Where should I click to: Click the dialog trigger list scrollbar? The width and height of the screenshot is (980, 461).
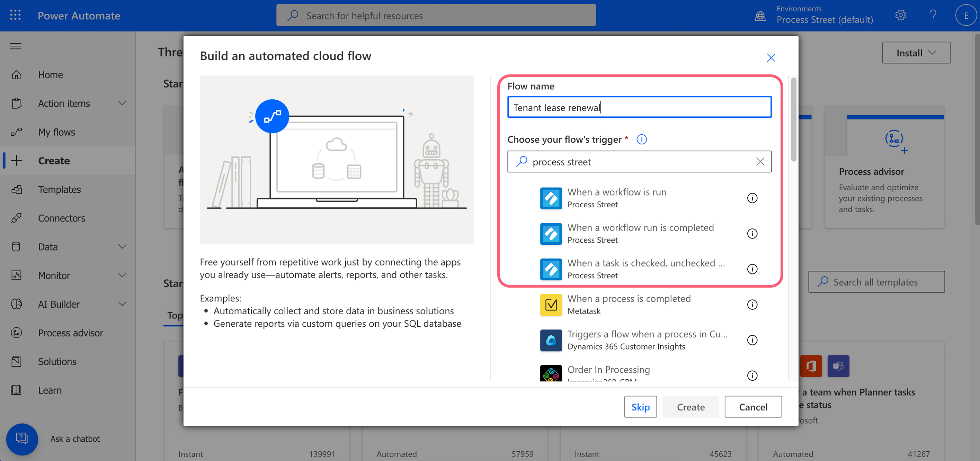793,120
